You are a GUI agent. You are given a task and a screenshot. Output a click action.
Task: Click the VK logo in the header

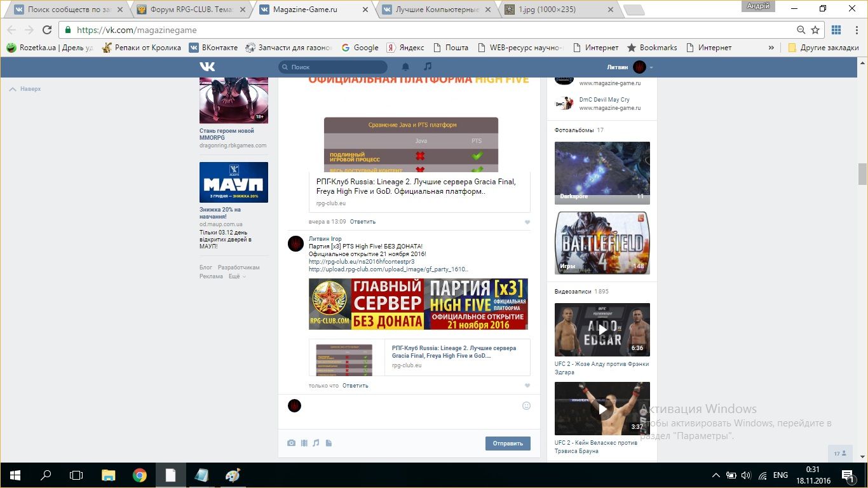pyautogui.click(x=207, y=67)
